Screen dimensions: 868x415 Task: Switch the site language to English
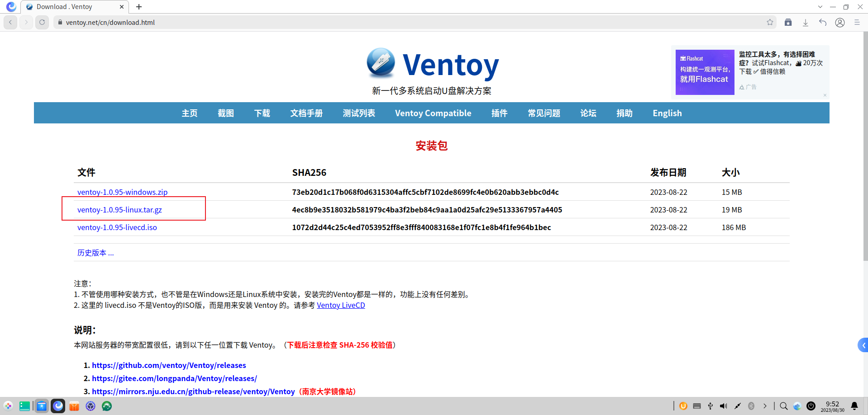(667, 113)
